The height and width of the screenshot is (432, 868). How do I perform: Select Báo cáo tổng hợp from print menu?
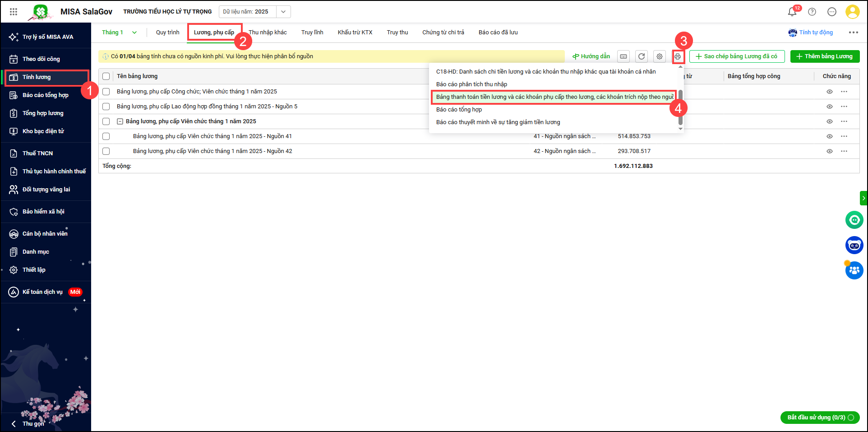click(x=459, y=110)
